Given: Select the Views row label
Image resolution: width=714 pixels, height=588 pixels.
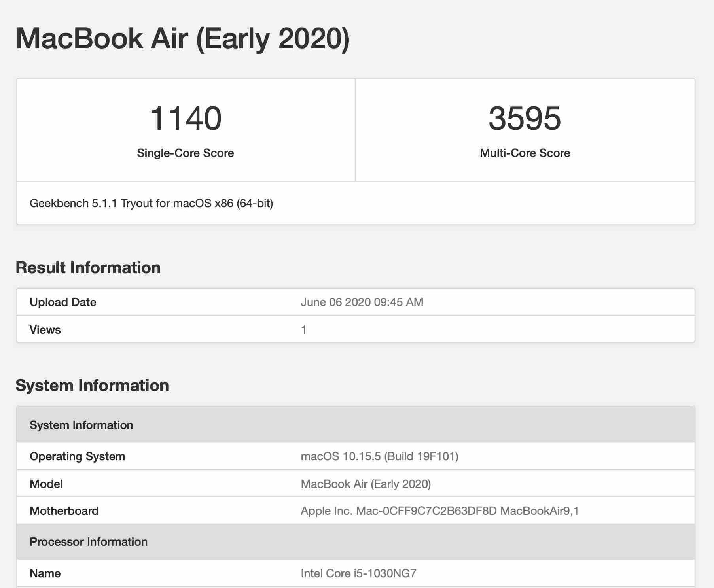Looking at the screenshot, I should pos(45,330).
